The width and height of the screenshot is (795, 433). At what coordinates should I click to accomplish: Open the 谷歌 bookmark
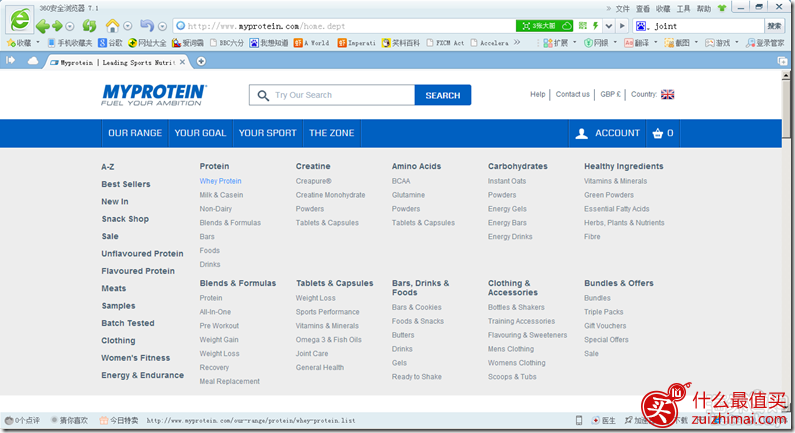pyautogui.click(x=111, y=43)
